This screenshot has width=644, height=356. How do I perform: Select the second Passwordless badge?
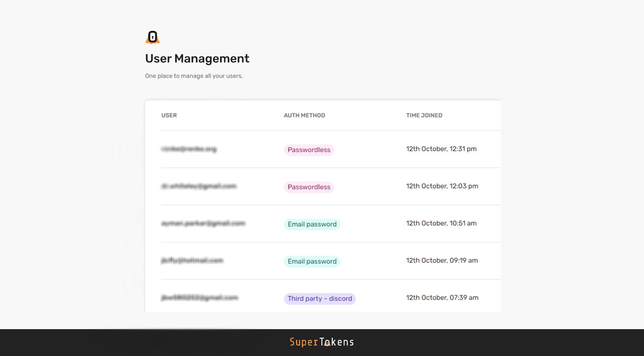309,187
